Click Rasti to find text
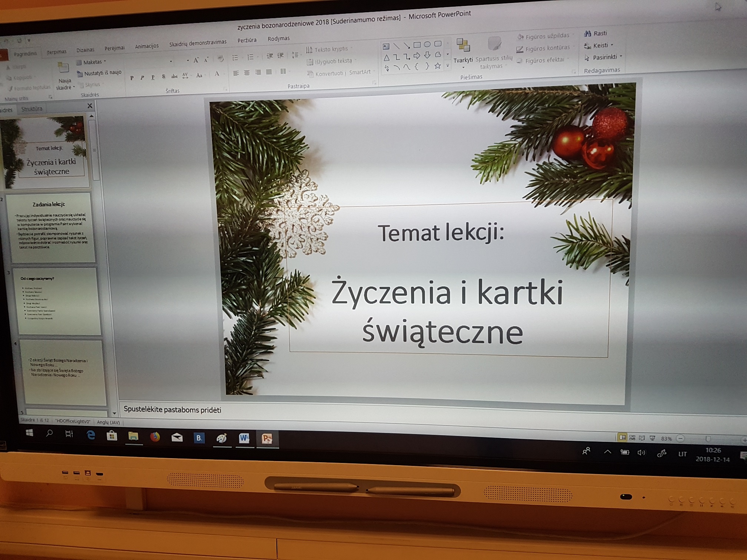The height and width of the screenshot is (560, 747). (595, 33)
